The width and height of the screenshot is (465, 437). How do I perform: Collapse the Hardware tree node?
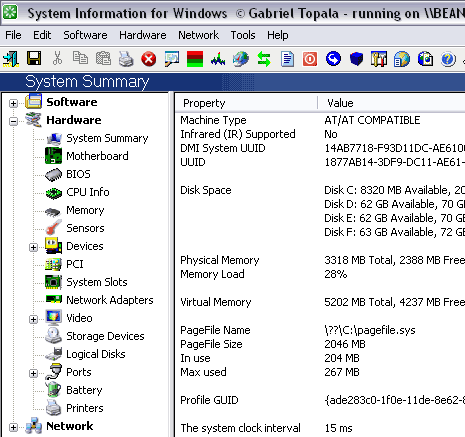[x=13, y=121]
